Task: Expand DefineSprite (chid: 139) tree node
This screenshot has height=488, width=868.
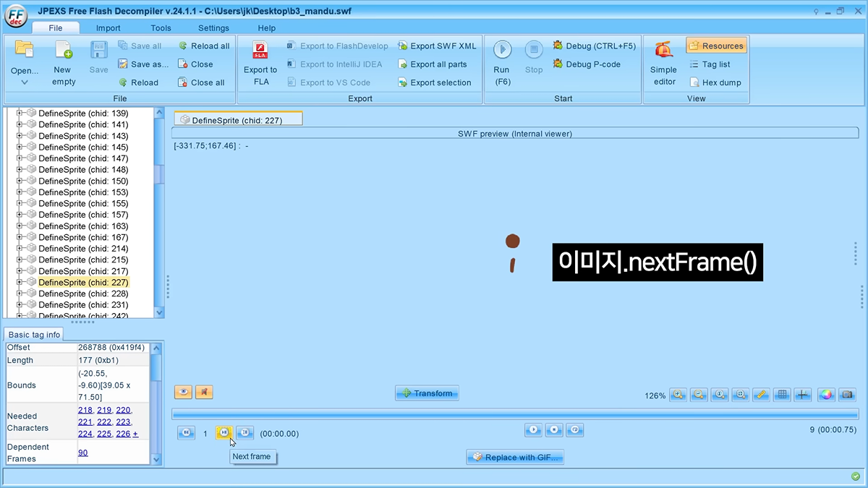Action: (20, 114)
